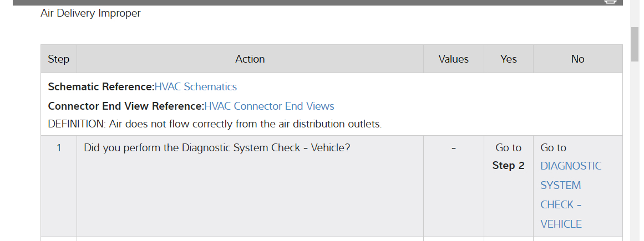Image resolution: width=644 pixels, height=241 pixels.
Task: Click the Values column header
Action: [453, 59]
